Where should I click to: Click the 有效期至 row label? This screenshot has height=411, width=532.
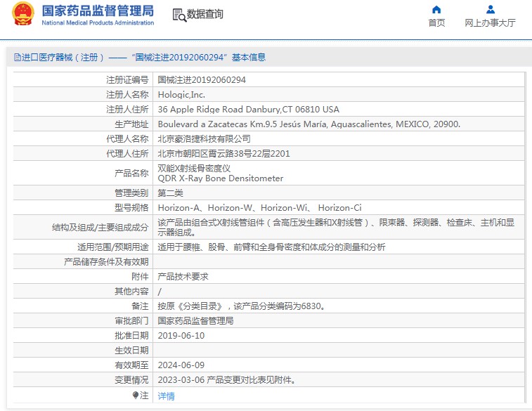(131, 365)
